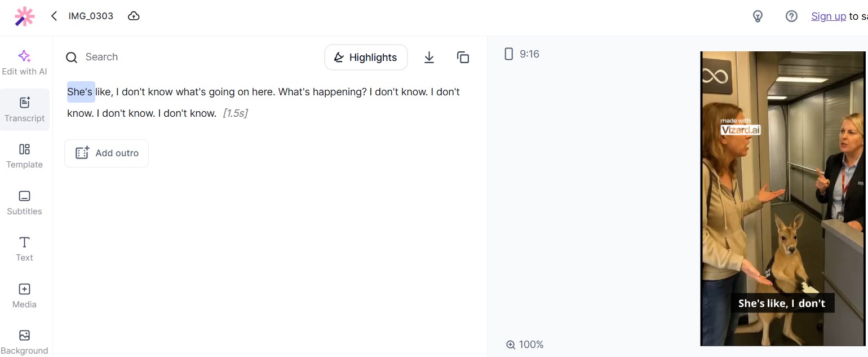Image resolution: width=868 pixels, height=357 pixels.
Task: Click the cloud upload save icon
Action: (134, 16)
